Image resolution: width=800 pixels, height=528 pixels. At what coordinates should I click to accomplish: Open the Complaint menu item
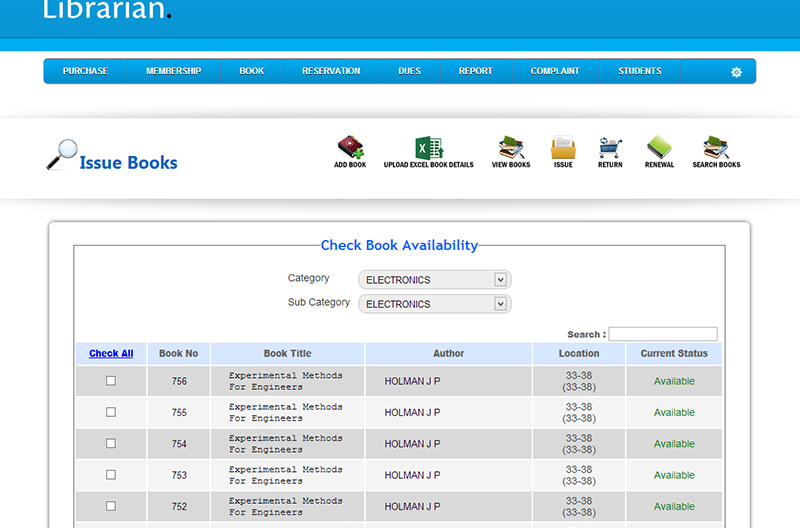(555, 71)
